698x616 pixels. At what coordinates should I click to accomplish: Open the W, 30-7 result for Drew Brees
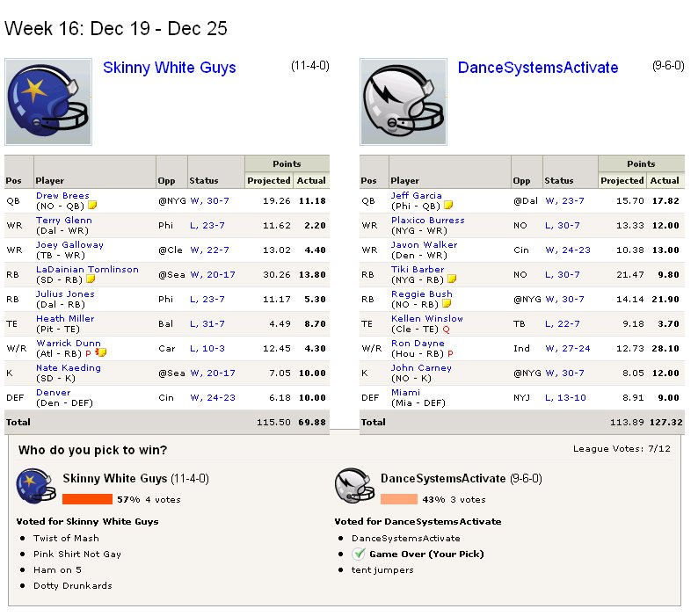click(x=210, y=200)
